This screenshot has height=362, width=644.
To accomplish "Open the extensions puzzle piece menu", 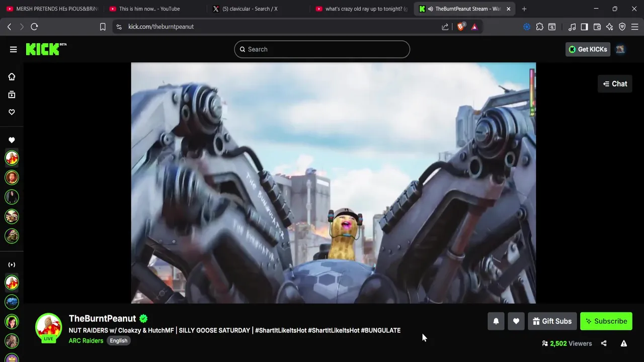I will (539, 27).
